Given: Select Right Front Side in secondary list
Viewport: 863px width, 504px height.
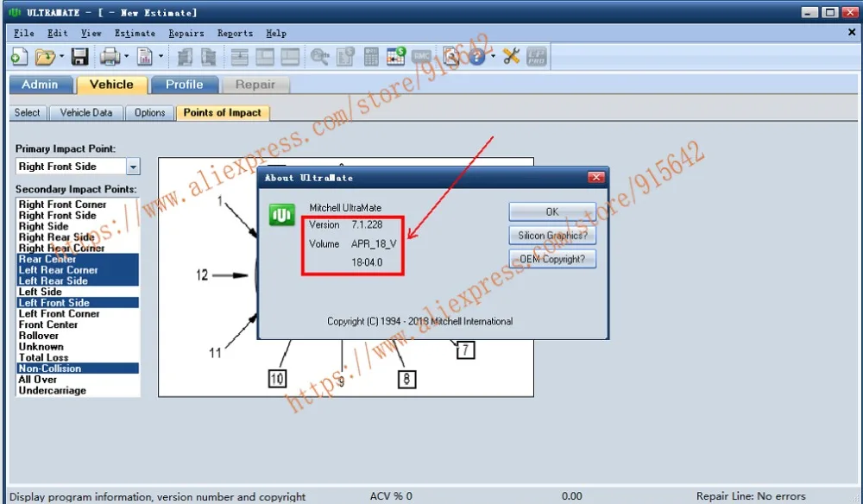Looking at the screenshot, I should pos(78,215).
